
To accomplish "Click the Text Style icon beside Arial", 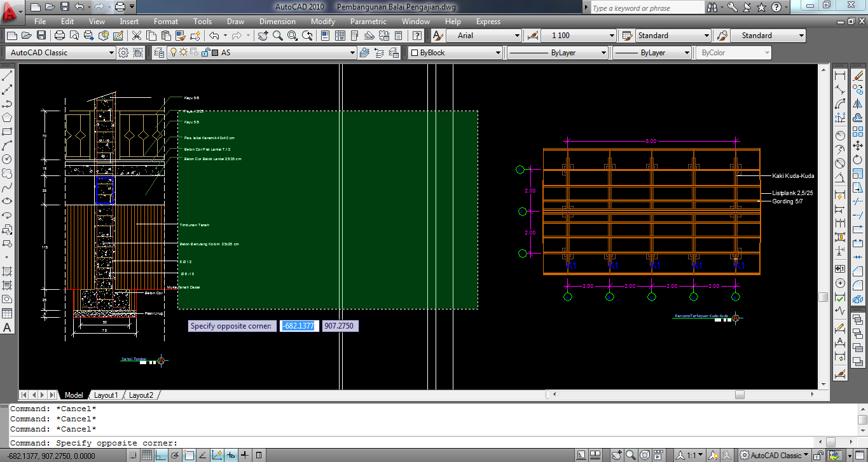I will coord(438,36).
